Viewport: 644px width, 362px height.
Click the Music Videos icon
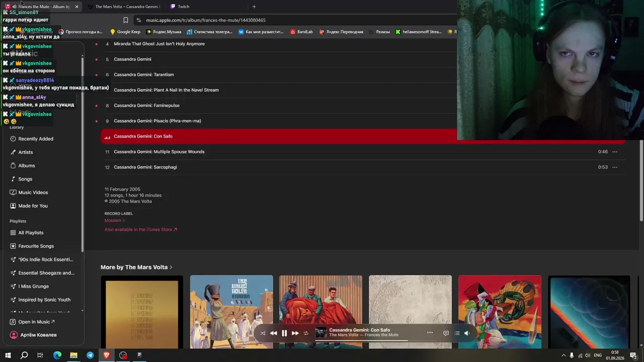coord(13,193)
